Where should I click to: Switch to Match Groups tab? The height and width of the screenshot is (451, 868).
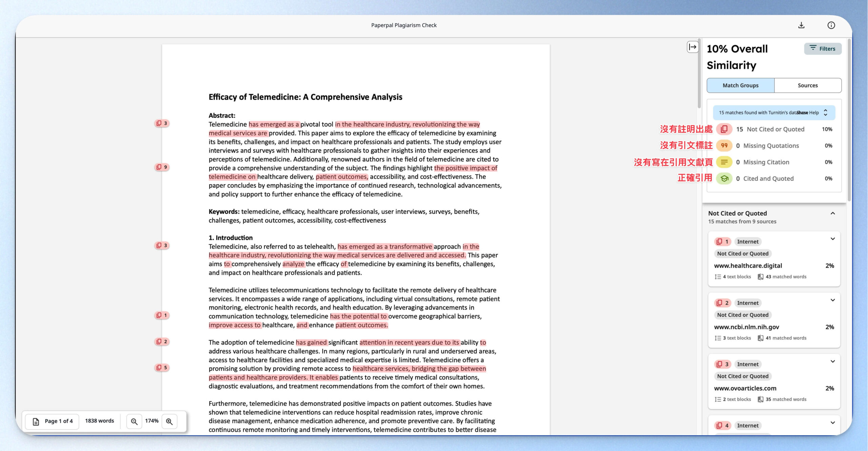741,85
